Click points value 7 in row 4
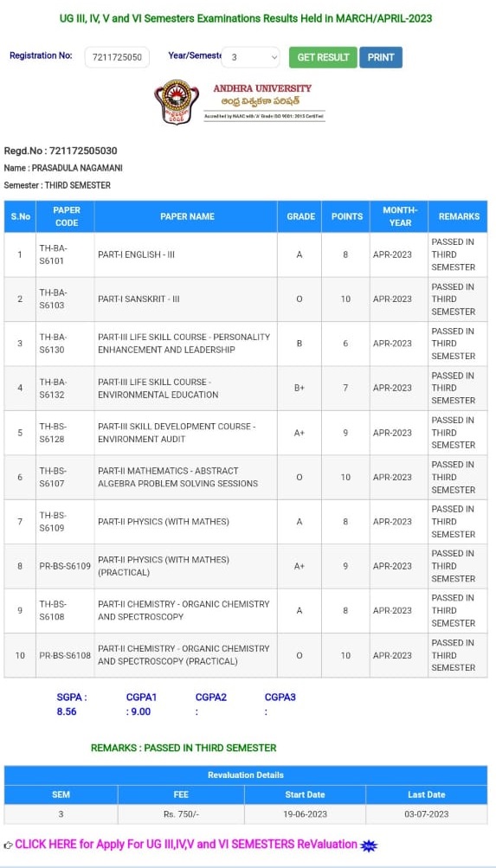 click(x=345, y=388)
